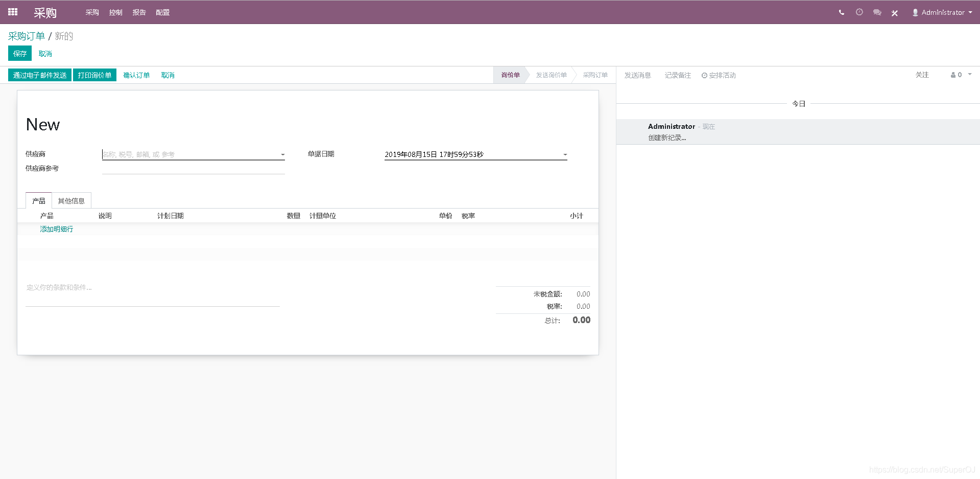Click the terms and conditions text area
Image resolution: width=980 pixels, height=479 pixels.
pos(152,293)
